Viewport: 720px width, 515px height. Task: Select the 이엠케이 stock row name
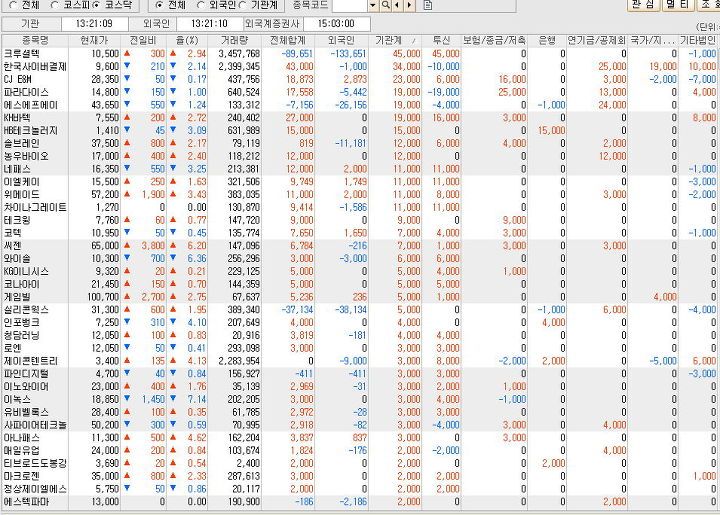pyautogui.click(x=22, y=182)
